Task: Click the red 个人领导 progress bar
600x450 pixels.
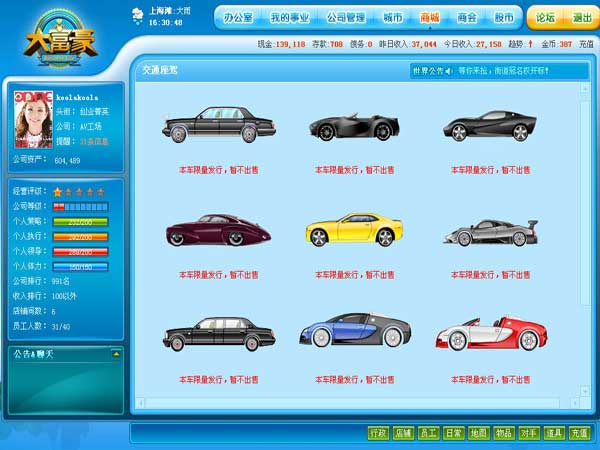Action: 81,252
